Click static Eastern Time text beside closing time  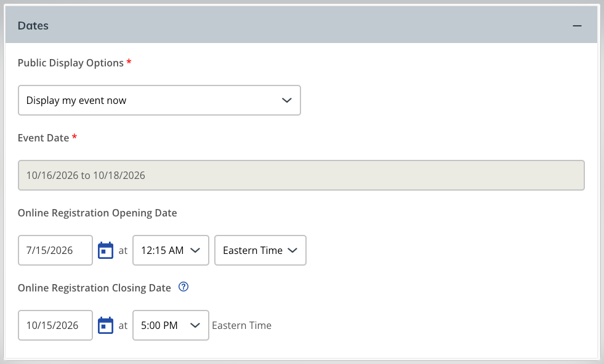click(241, 325)
